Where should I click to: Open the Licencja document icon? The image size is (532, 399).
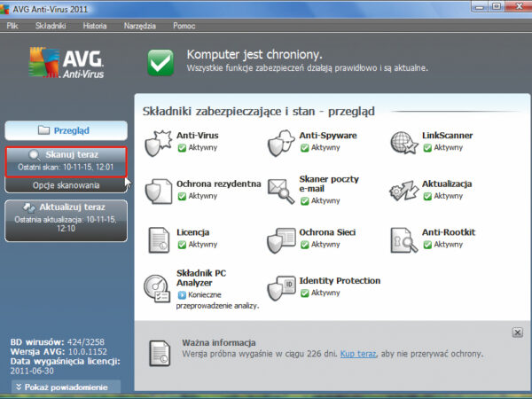pyautogui.click(x=157, y=239)
